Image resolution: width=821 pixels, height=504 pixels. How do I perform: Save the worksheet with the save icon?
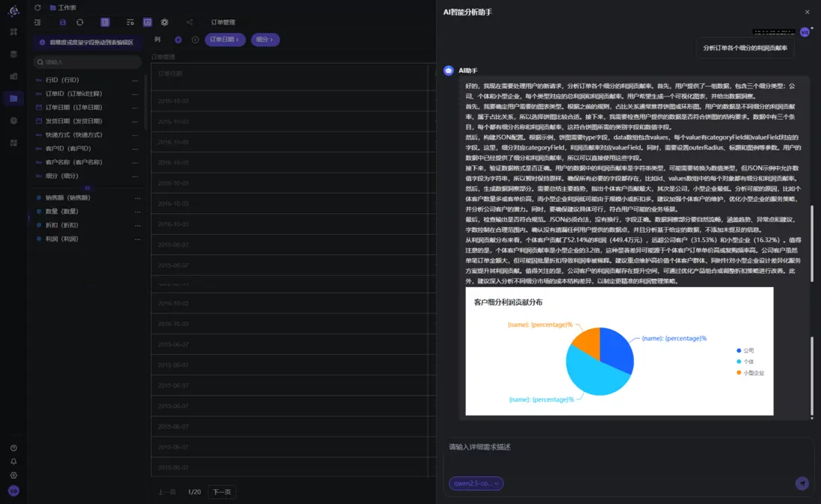[x=63, y=22]
